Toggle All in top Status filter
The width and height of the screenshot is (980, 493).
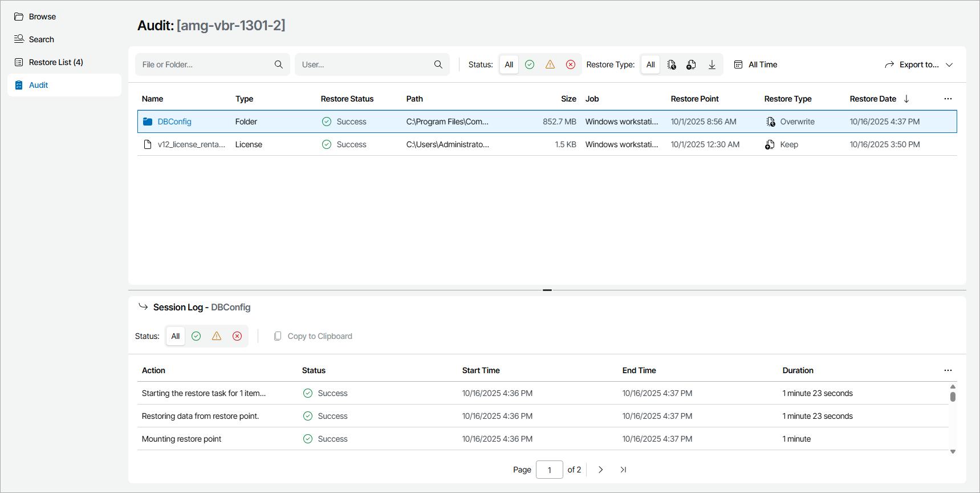pyautogui.click(x=509, y=64)
